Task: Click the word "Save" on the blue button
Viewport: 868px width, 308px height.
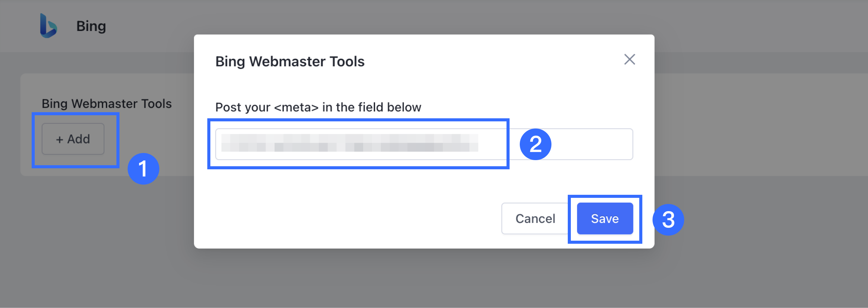Action: pos(605,219)
